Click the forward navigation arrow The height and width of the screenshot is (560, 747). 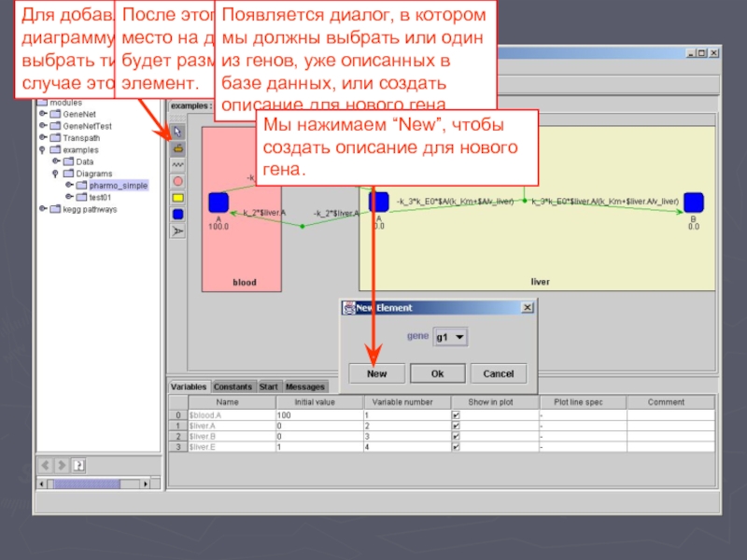tap(62, 465)
